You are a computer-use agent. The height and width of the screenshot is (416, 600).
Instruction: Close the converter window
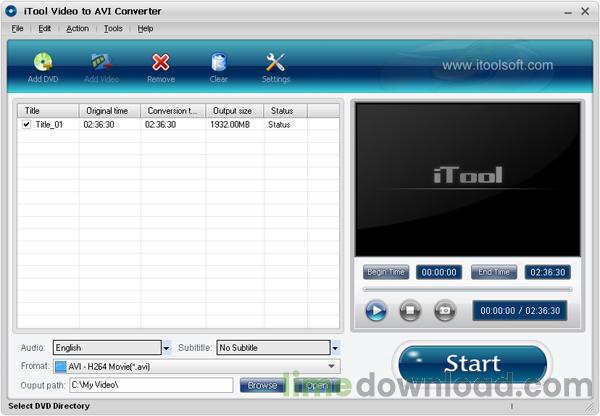tap(585, 11)
